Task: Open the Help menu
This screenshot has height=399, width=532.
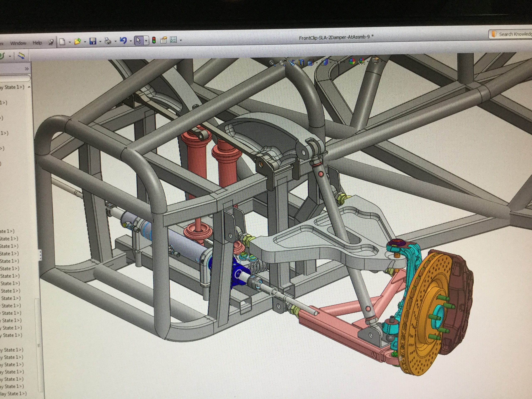Action: coord(37,43)
